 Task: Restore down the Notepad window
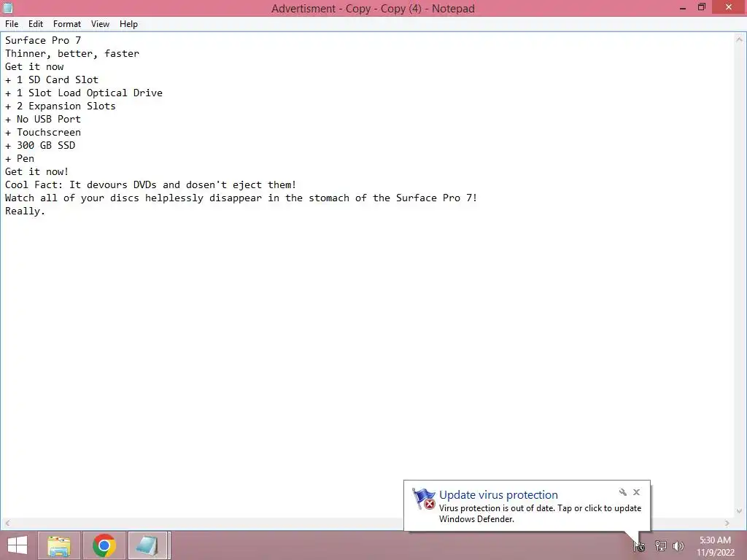(701, 7)
